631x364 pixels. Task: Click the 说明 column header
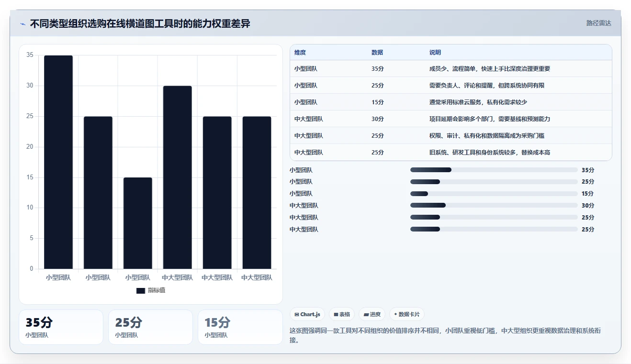tap(435, 52)
